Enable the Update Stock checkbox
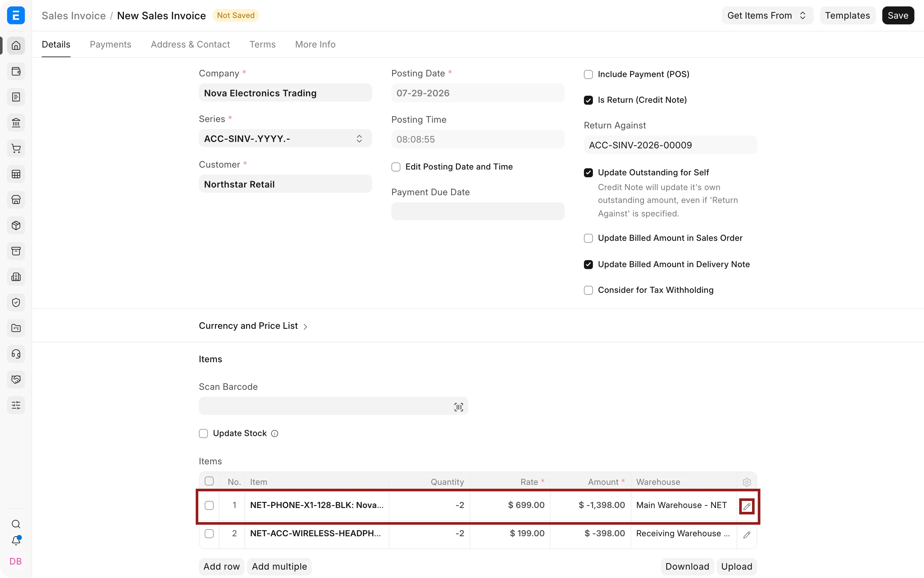The image size is (924, 578). (203, 433)
